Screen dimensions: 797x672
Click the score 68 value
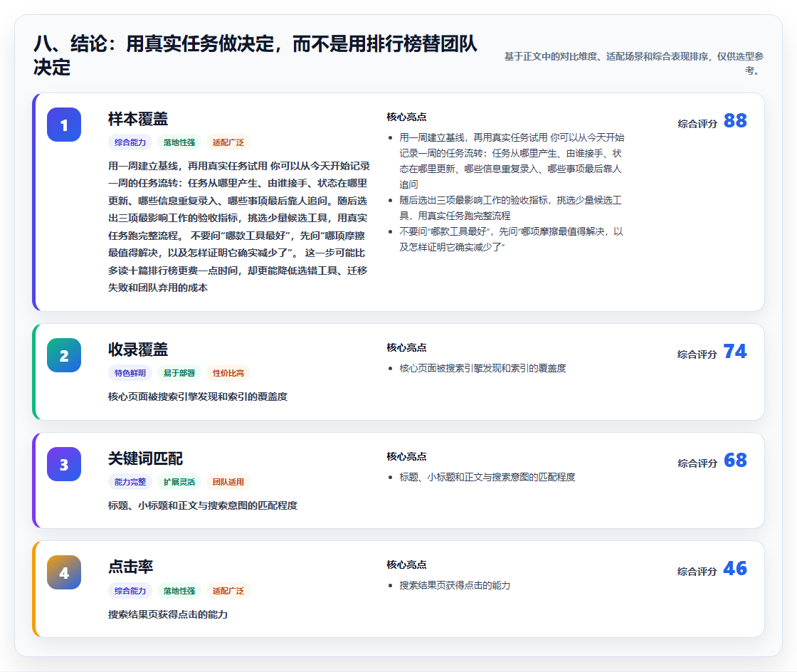coord(735,461)
